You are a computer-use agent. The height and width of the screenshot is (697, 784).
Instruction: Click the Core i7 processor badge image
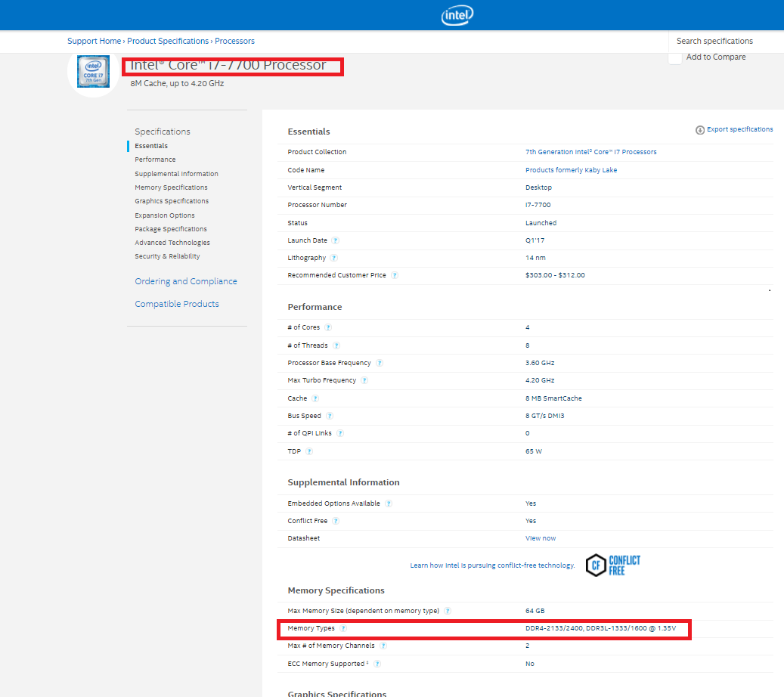pos(93,72)
